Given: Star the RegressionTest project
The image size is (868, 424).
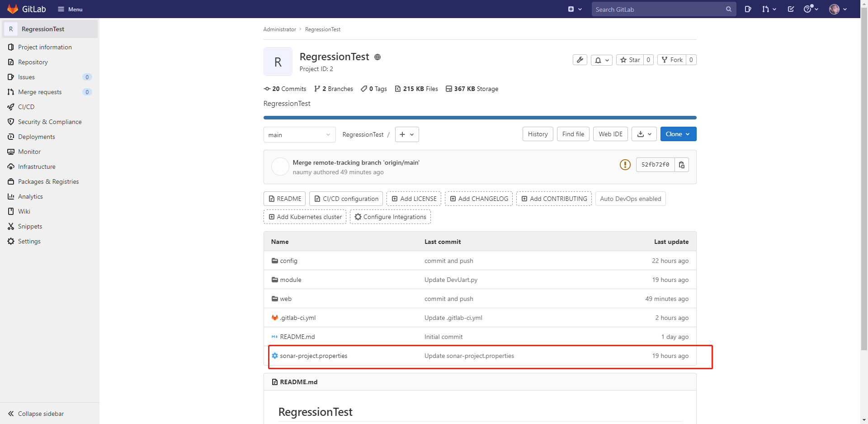Looking at the screenshot, I should pyautogui.click(x=630, y=60).
